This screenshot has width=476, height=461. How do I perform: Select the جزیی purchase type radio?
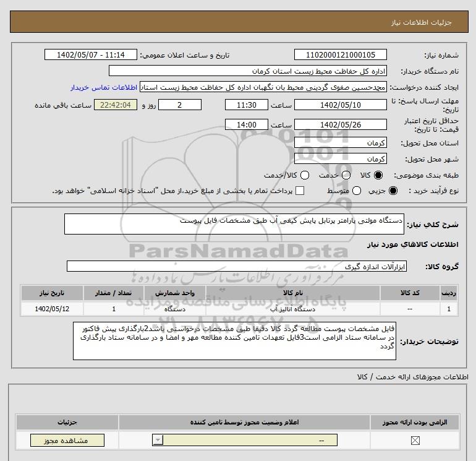pos(393,191)
